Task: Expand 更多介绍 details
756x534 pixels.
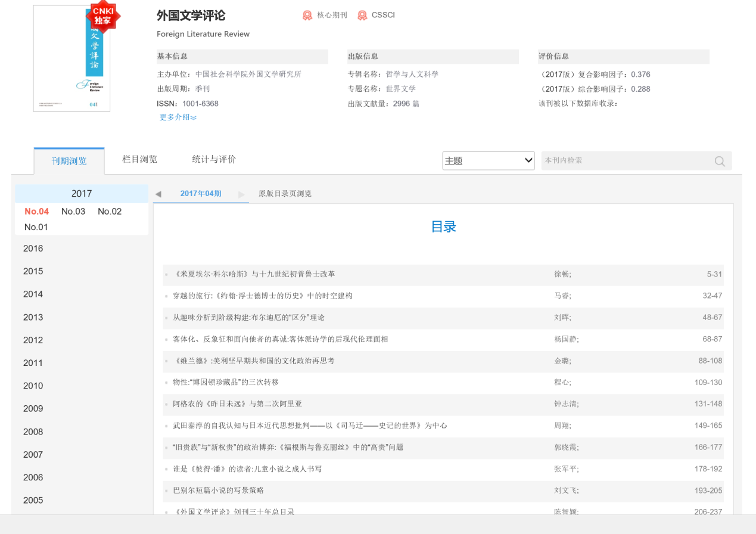Action: point(178,117)
